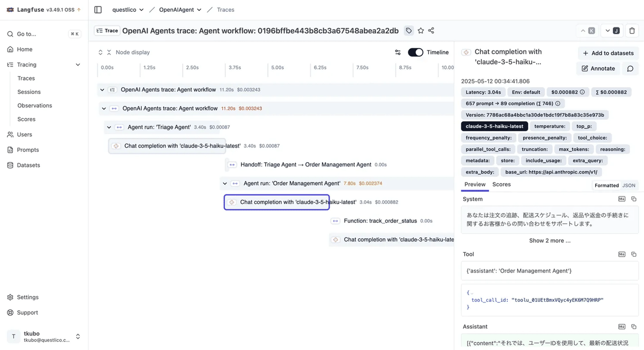Open trace sharing via the share icon
Image resolution: width=644 pixels, height=350 pixels.
431,30
